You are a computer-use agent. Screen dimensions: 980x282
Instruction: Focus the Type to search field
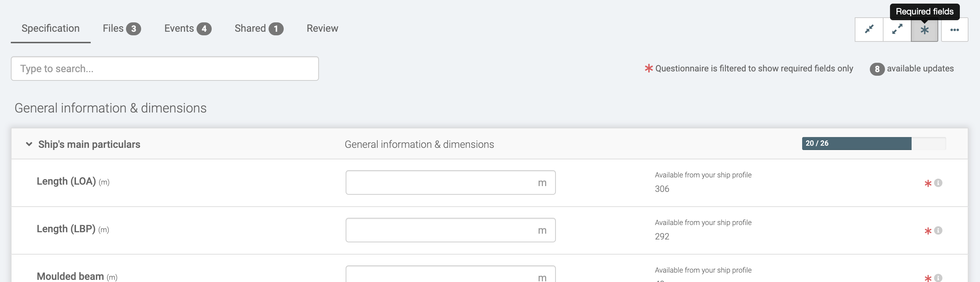pyautogui.click(x=165, y=69)
